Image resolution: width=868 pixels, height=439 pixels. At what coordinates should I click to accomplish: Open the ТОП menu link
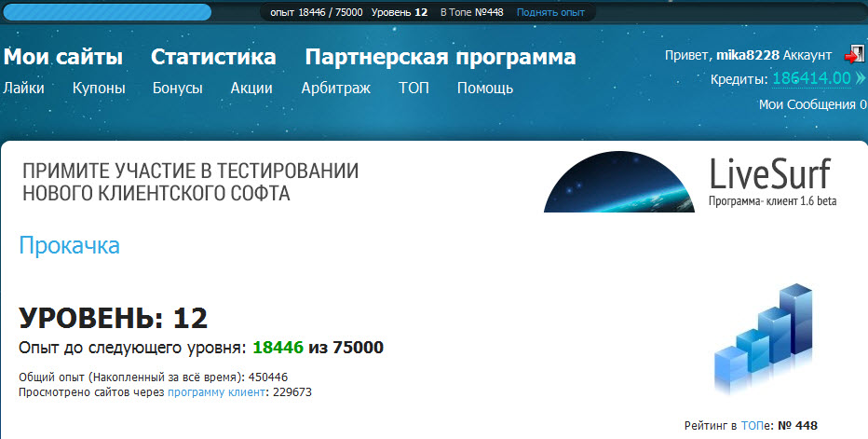(x=414, y=88)
